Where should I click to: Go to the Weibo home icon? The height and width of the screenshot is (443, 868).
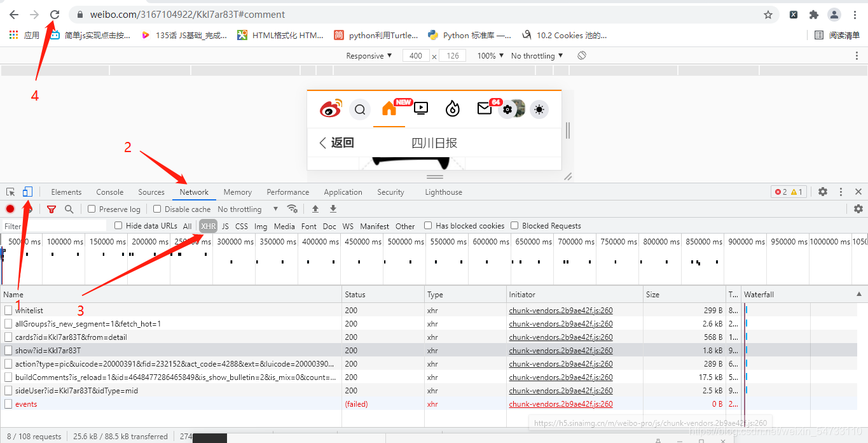point(389,109)
